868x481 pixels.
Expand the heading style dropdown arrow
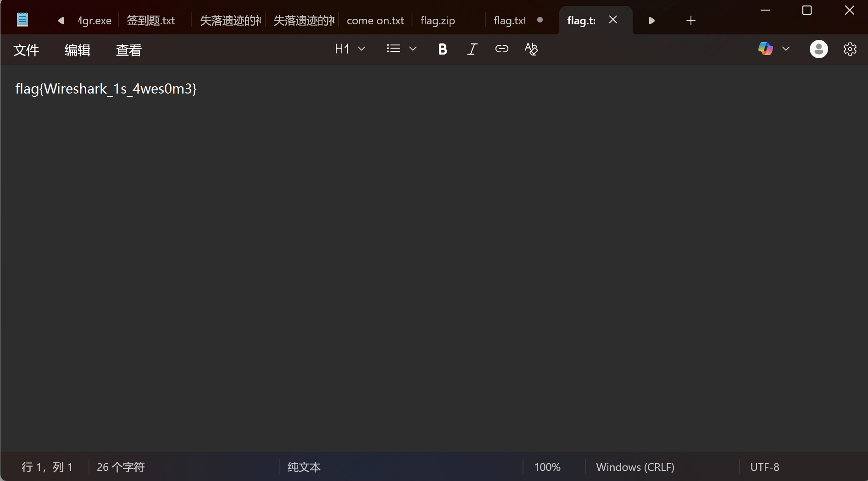point(362,49)
